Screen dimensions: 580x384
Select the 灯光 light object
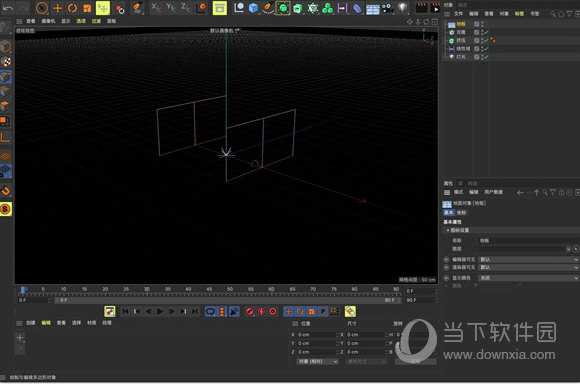tap(461, 57)
